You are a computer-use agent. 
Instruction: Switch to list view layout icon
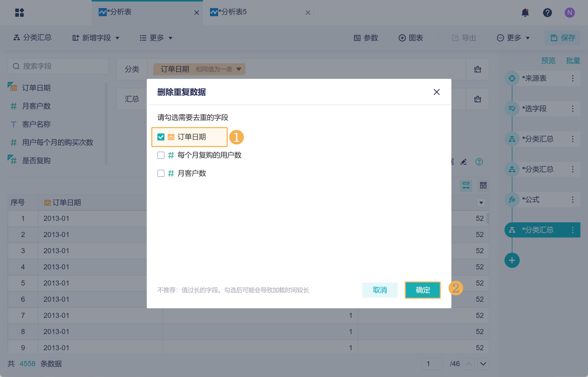[x=466, y=185]
